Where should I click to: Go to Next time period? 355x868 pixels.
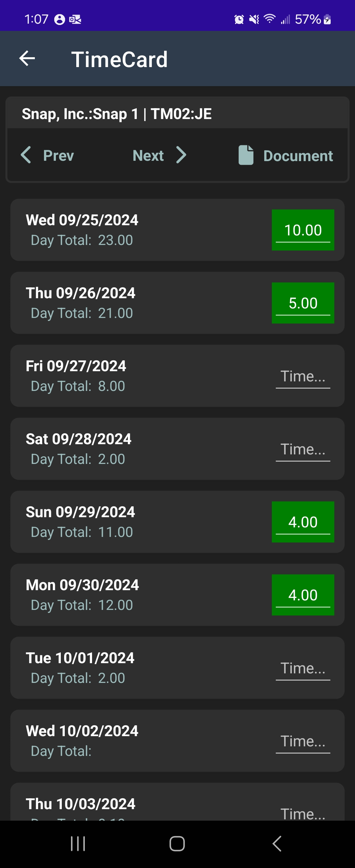(x=148, y=156)
